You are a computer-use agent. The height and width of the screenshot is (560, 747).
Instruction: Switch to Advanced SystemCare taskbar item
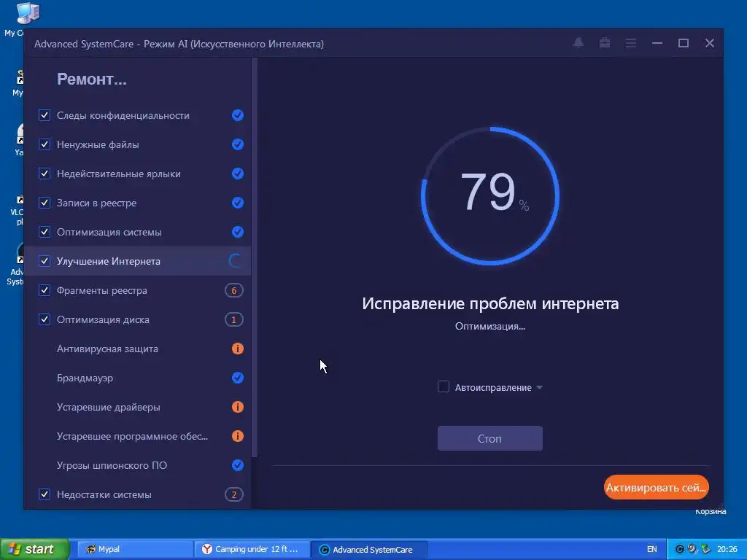click(x=369, y=550)
